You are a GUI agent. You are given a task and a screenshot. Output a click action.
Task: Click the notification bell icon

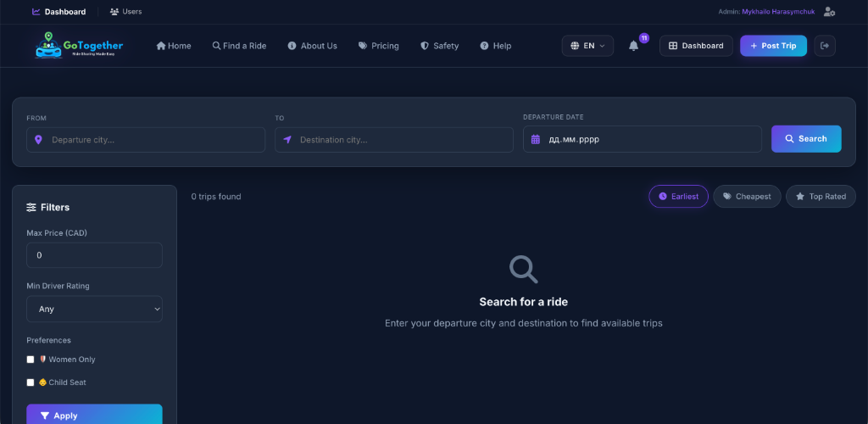(634, 46)
